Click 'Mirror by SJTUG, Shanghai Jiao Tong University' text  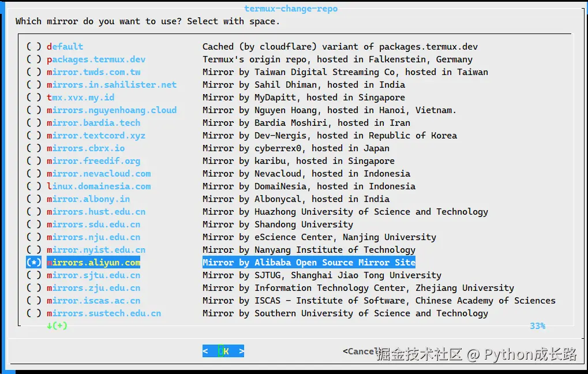[322, 275]
